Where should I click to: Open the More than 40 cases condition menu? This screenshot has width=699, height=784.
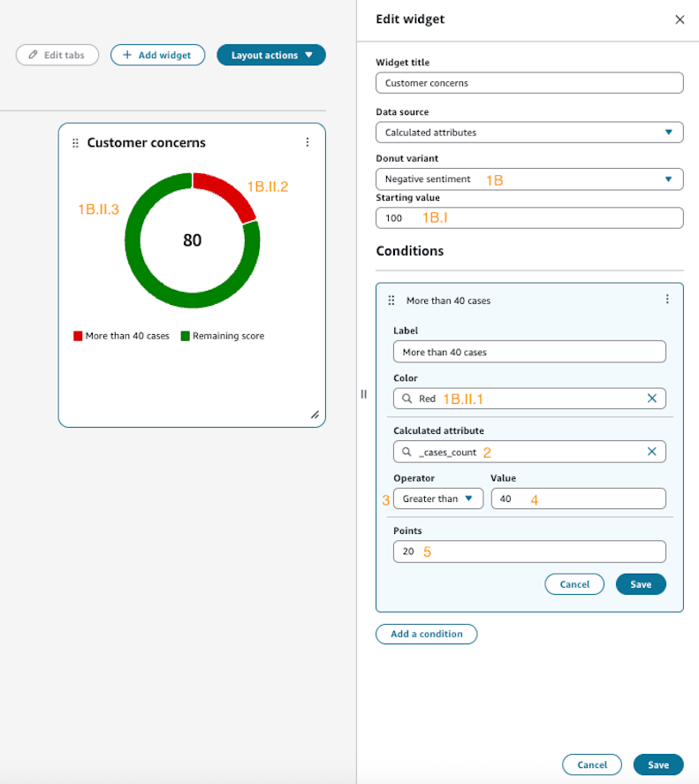[667, 300]
